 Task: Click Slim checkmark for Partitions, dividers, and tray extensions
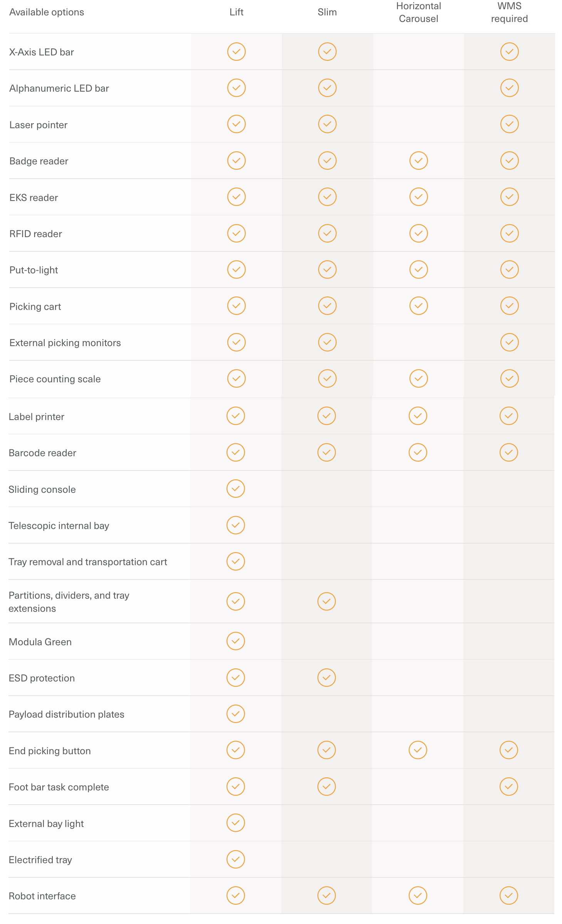326,601
